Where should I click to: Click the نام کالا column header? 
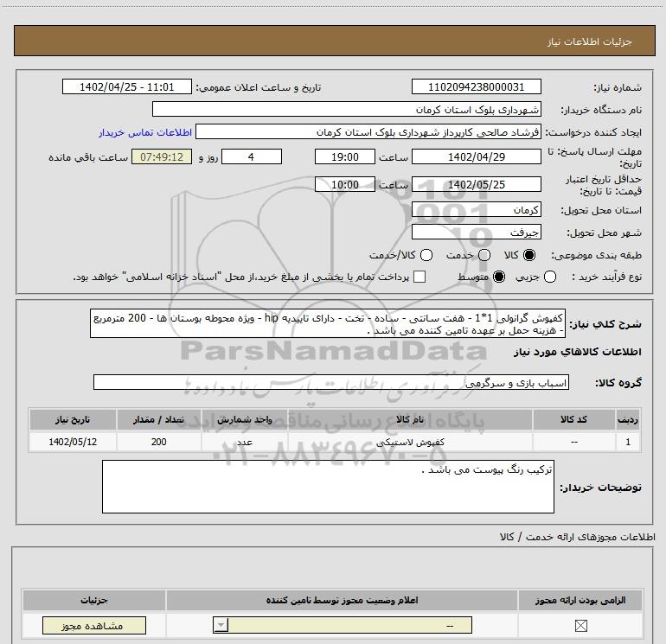click(x=410, y=419)
